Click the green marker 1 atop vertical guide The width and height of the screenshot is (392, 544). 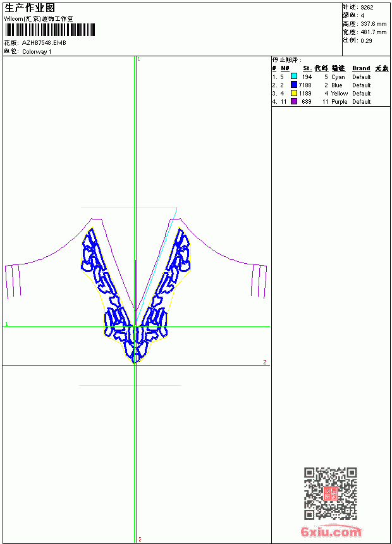(138, 59)
